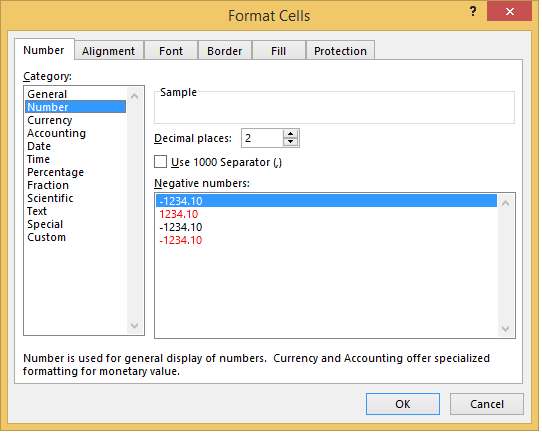Go to the Border tab

[x=226, y=51]
